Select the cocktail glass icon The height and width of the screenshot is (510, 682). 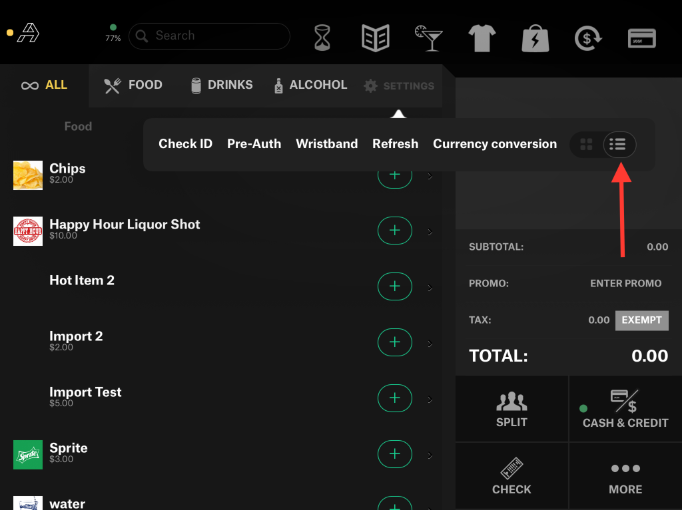pyautogui.click(x=430, y=38)
